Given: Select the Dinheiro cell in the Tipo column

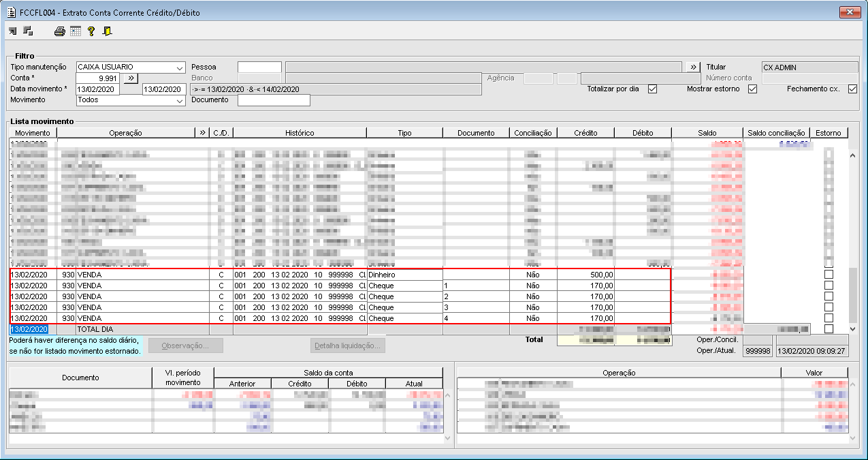Looking at the screenshot, I should coord(404,275).
